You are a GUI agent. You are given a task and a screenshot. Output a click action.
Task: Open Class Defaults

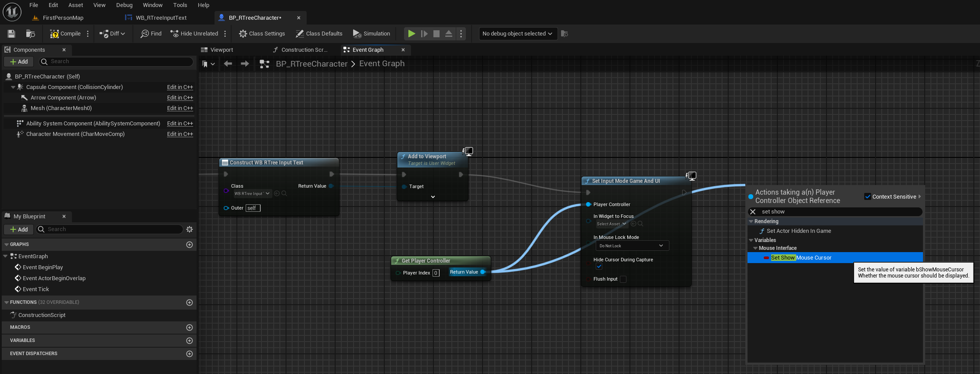(319, 34)
